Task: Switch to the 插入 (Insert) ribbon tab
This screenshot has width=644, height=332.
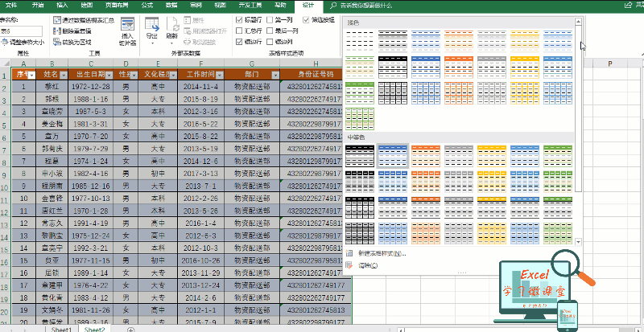Action: 63,6
